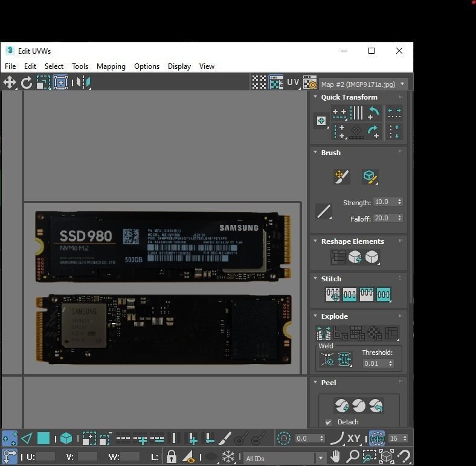Image resolution: width=476 pixels, height=466 pixels.
Task: Click the Quick Peel icon
Action: coord(342,406)
